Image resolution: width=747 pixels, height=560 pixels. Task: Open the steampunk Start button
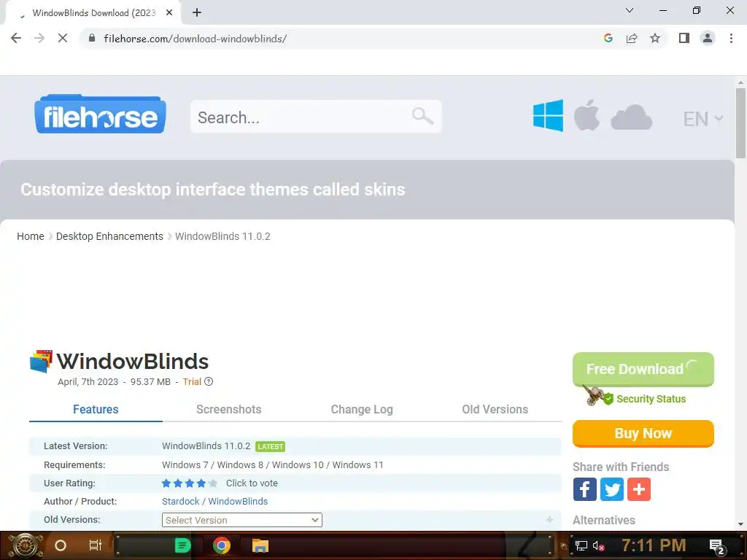pos(26,545)
